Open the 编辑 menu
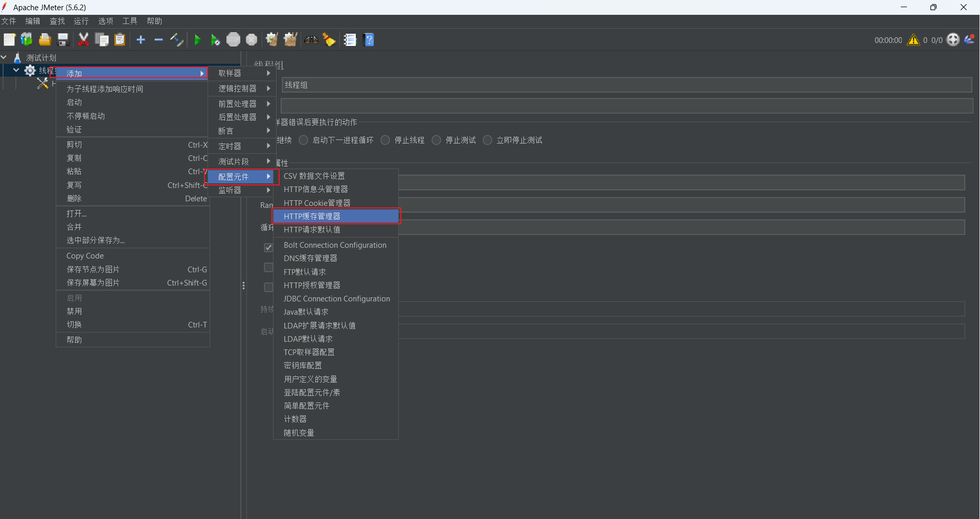This screenshot has width=980, height=519. pos(33,21)
